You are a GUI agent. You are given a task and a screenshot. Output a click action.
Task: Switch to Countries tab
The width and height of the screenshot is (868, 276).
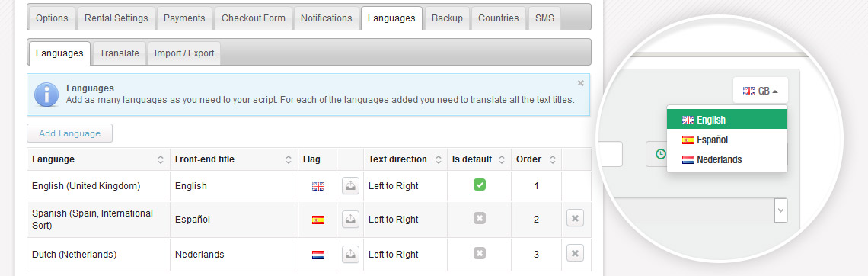click(x=498, y=18)
